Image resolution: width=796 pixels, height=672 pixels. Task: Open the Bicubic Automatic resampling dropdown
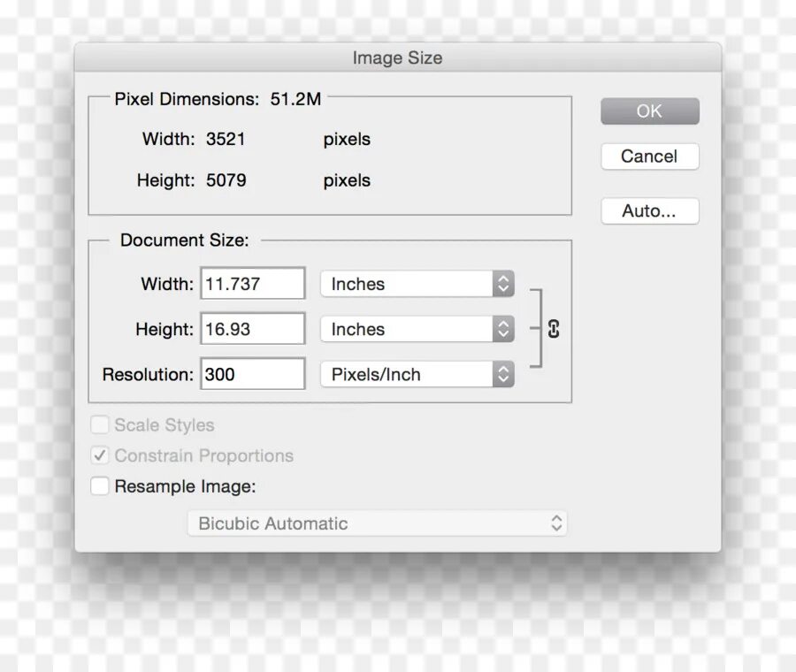click(x=377, y=523)
